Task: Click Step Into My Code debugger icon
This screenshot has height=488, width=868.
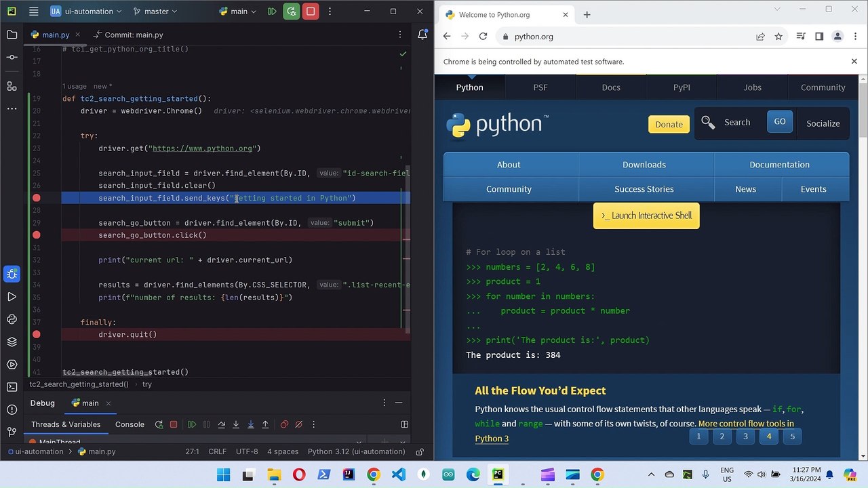Action: (250, 424)
